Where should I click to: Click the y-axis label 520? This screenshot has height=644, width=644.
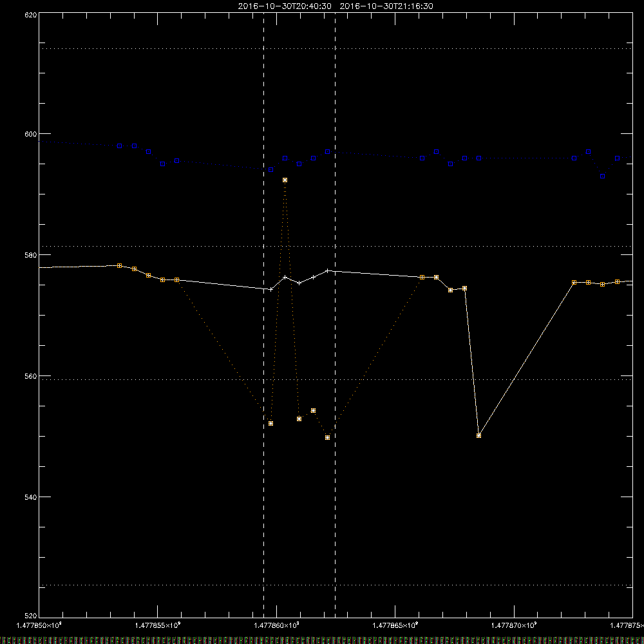[x=31, y=616]
